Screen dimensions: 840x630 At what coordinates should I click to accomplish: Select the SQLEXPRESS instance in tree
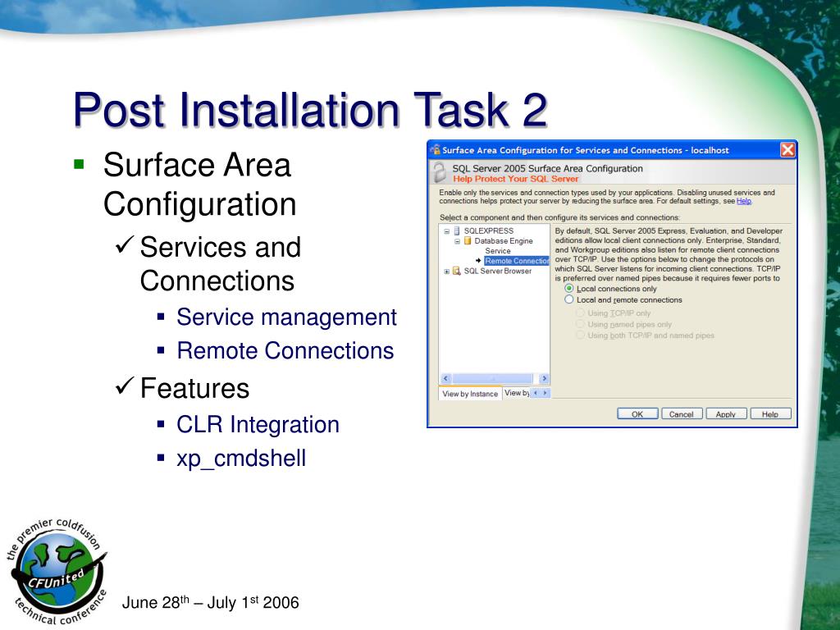tap(489, 231)
